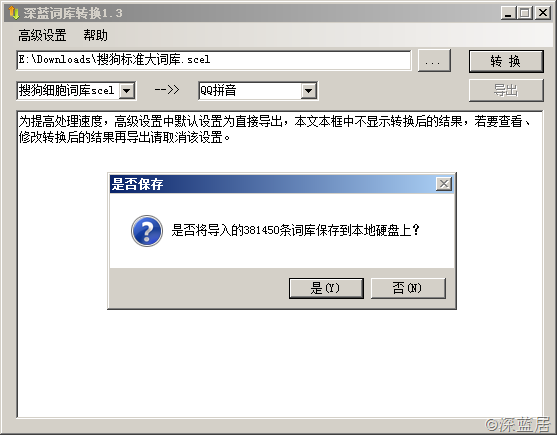Close the main 深蓝词库转换 window
557x435 pixels.
pos(543,13)
